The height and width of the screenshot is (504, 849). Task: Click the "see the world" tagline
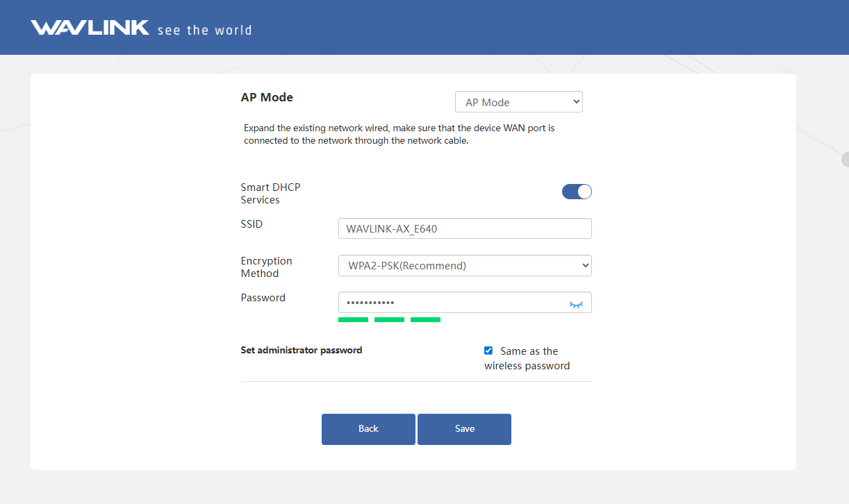point(204,30)
